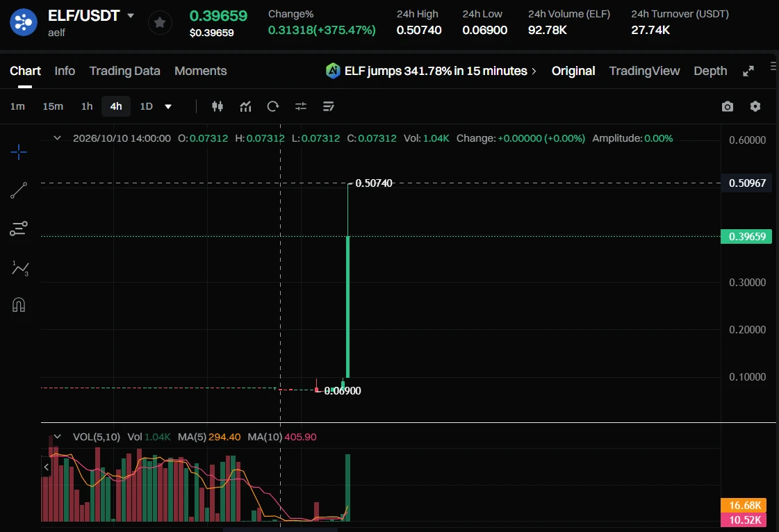
Task: Expand chart to fullscreen
Action: (748, 71)
